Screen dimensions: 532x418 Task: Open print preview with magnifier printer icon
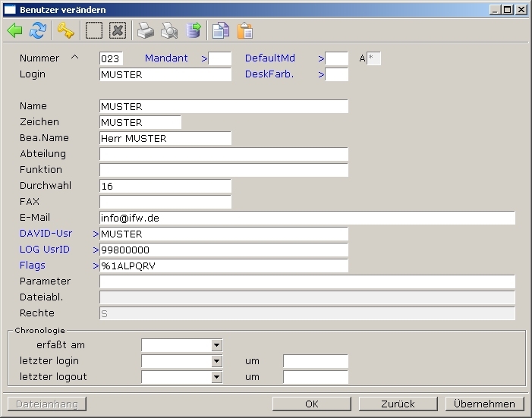click(x=169, y=30)
